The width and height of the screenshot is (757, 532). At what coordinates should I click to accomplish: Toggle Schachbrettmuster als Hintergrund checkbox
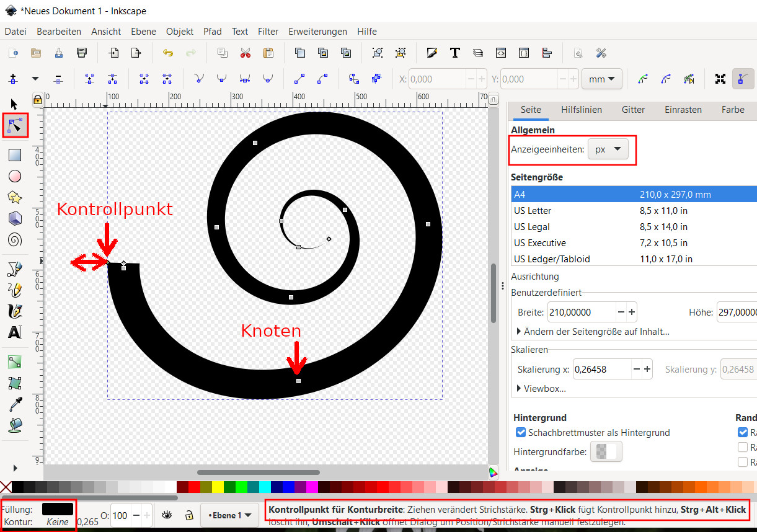521,432
